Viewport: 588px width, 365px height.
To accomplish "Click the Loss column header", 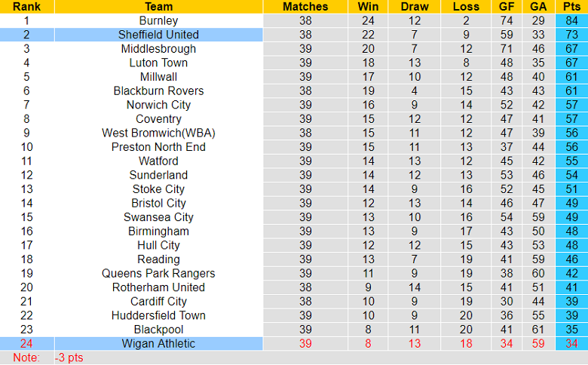I will [466, 7].
